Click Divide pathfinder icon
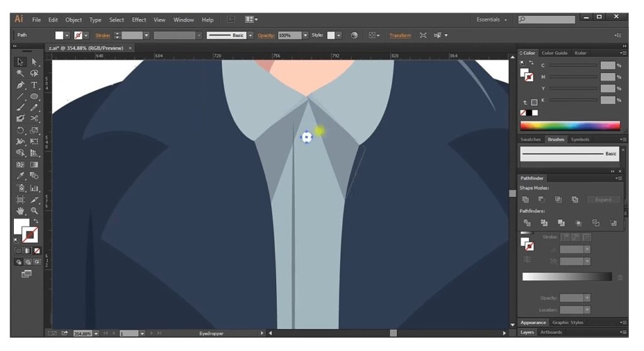Viewport: 644px width, 351px height. pos(527,223)
